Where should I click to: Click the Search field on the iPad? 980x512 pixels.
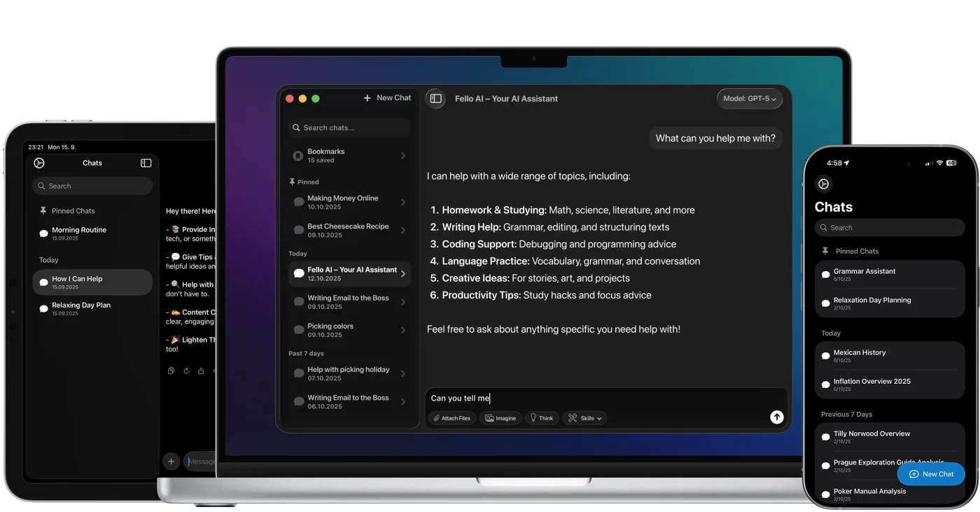[x=92, y=186]
